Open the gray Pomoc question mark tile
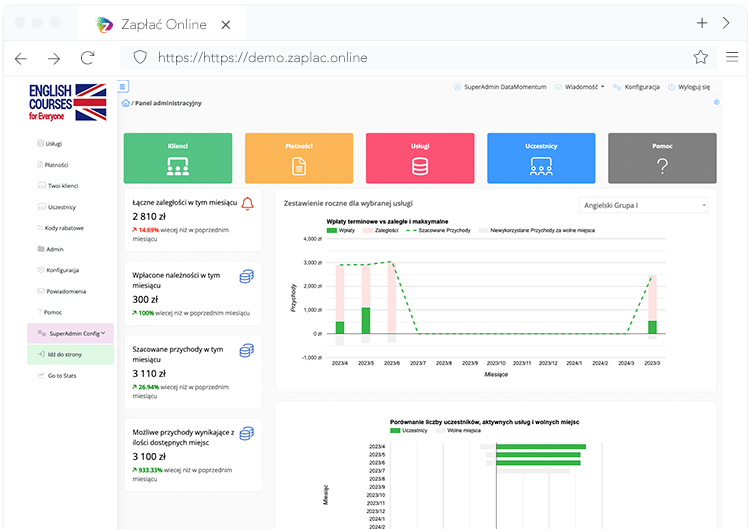Image resolution: width=751 pixels, height=529 pixels. pos(662,158)
